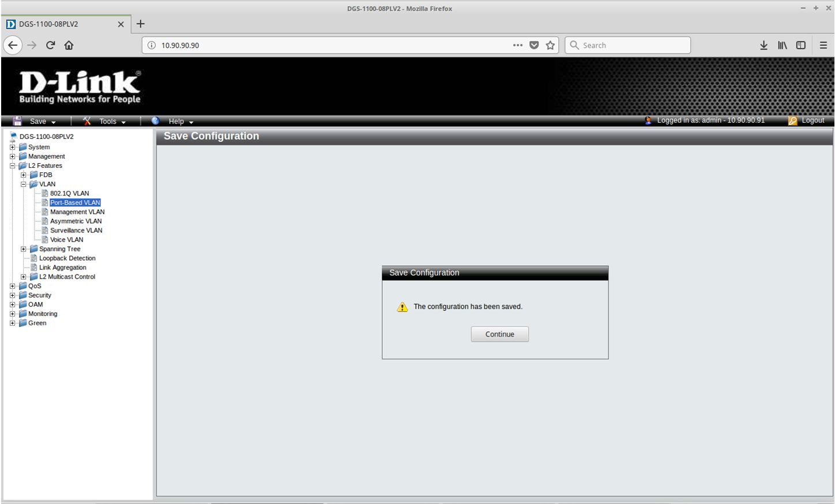Open page actions three-dot menu
This screenshot has height=504, width=835.
(x=518, y=45)
